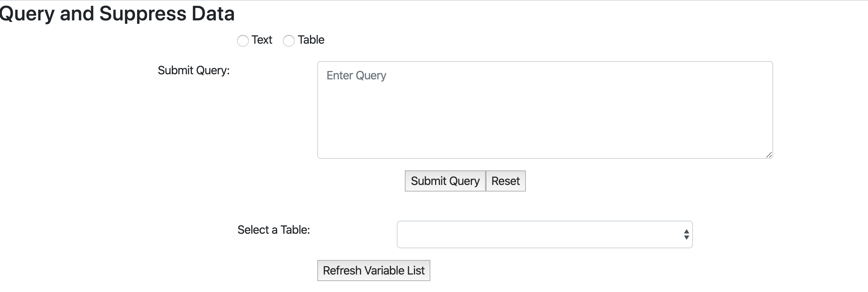868x292 pixels.
Task: Click the "Query and Suppress Data" heading
Action: [117, 14]
